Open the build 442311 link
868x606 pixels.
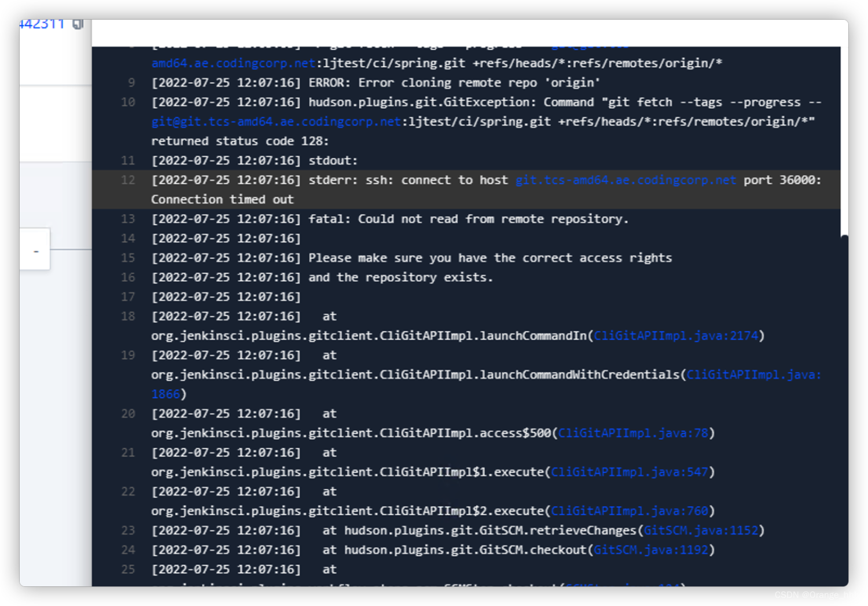42,23
